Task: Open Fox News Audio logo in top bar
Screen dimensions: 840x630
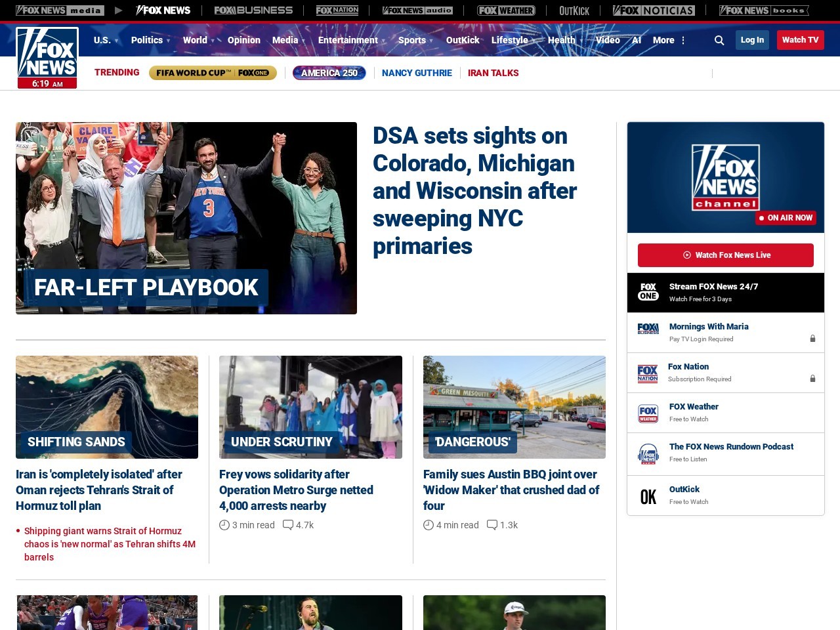Action: click(x=417, y=10)
